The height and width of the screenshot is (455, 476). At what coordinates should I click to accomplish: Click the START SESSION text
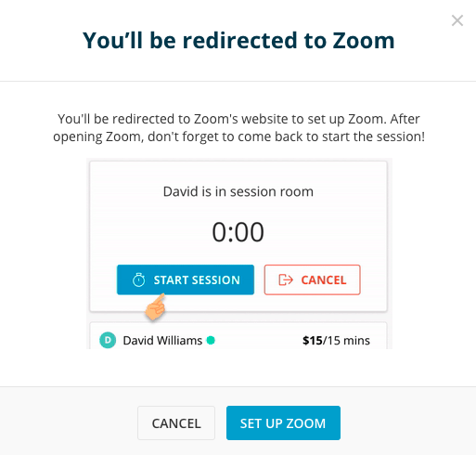coord(197,280)
